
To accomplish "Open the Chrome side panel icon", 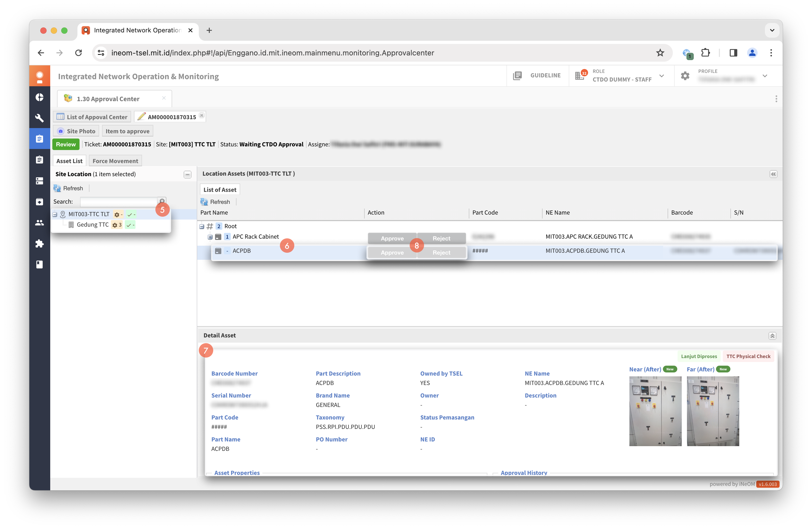I will click(733, 53).
